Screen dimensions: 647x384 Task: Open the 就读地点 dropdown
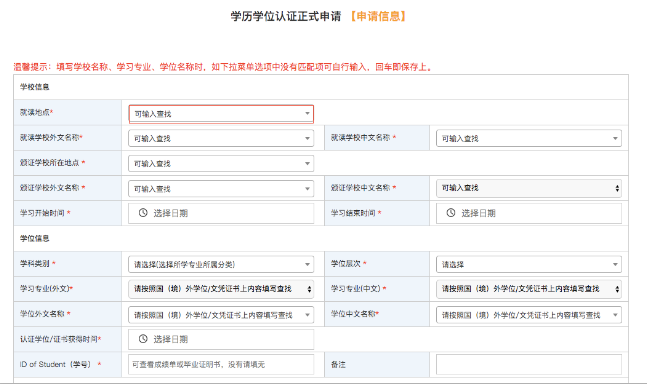click(x=221, y=114)
